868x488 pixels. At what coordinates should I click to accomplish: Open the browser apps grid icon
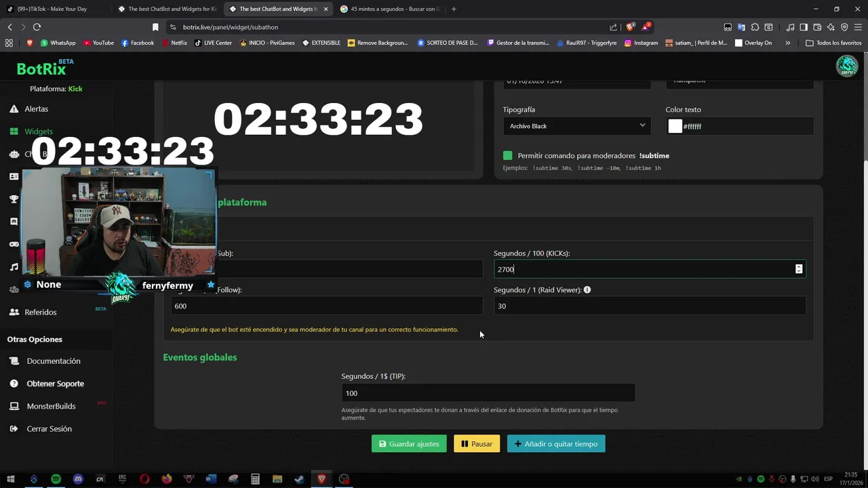[9, 43]
